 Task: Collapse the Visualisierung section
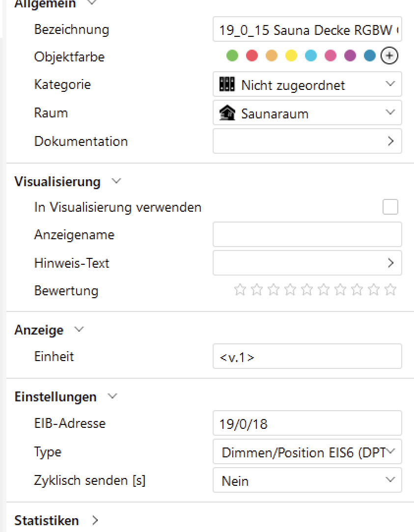116,181
